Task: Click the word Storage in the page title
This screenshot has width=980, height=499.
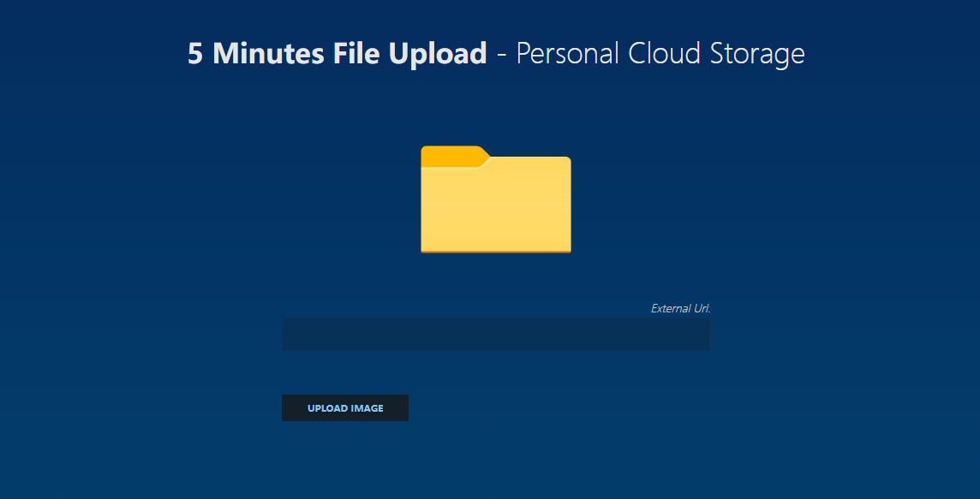Action: 757,54
